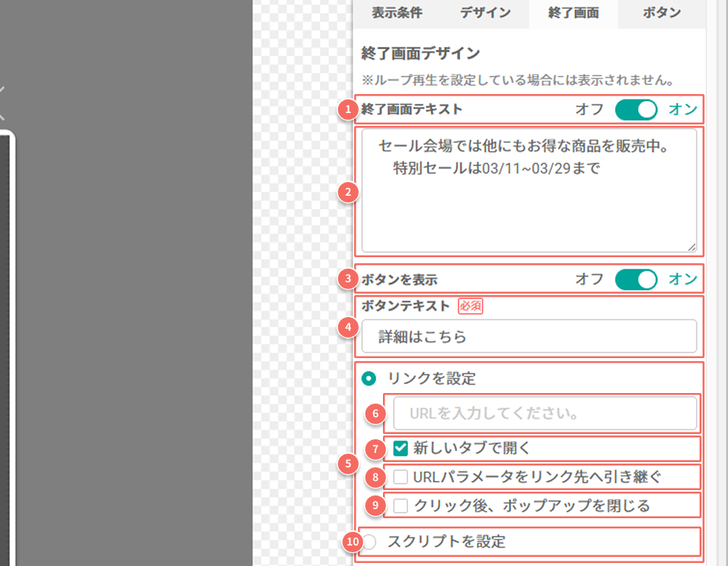728x566 pixels.
Task: Check クリック後、ポップアップを閉じる option
Action: pyautogui.click(x=400, y=505)
